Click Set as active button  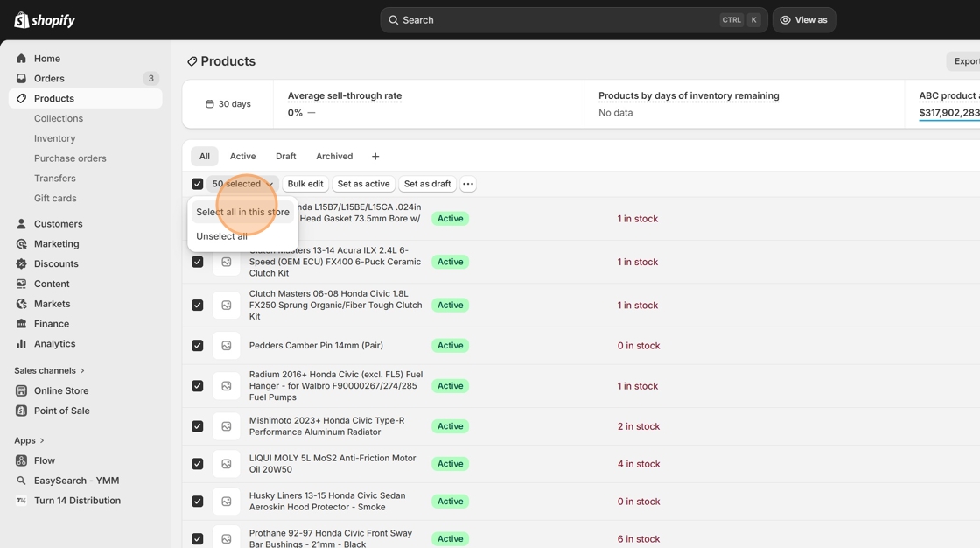363,184
